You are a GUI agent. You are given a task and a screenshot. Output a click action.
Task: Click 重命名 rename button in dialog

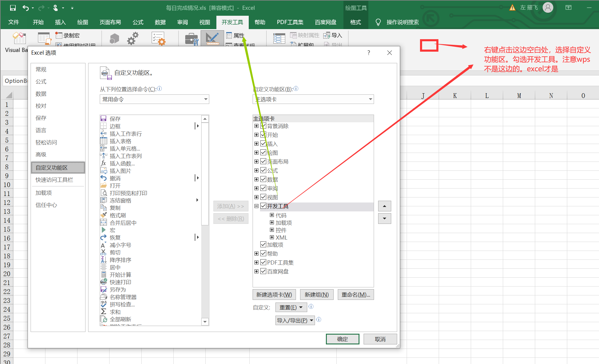point(356,294)
